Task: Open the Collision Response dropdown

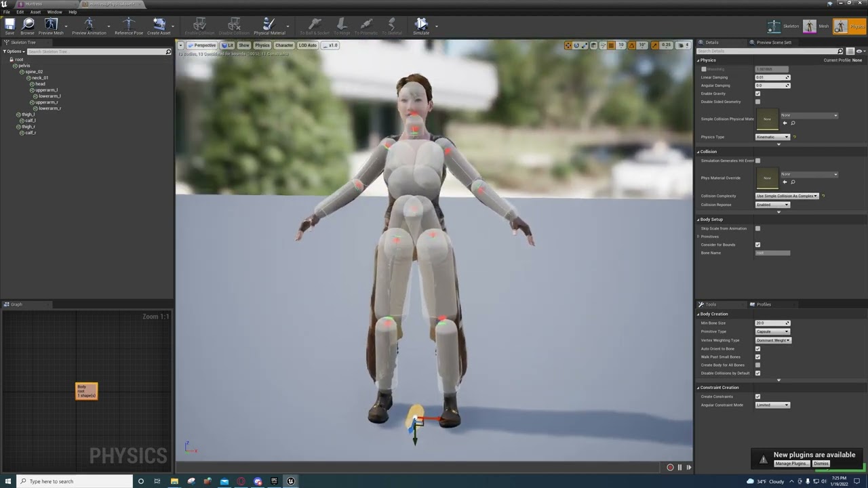Action: (772, 205)
